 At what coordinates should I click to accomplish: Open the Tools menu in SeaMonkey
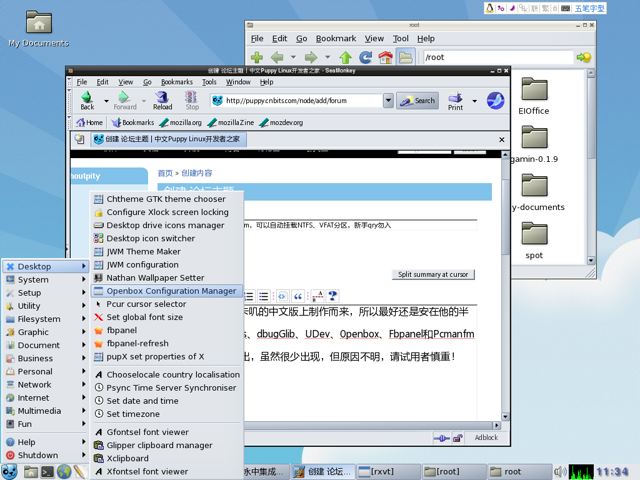[x=209, y=82]
